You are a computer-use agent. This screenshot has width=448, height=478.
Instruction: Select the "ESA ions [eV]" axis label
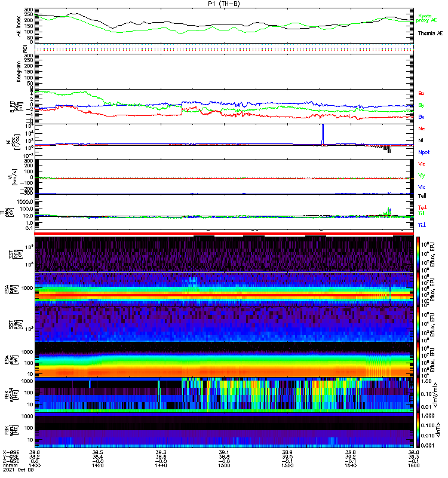tap(11, 289)
